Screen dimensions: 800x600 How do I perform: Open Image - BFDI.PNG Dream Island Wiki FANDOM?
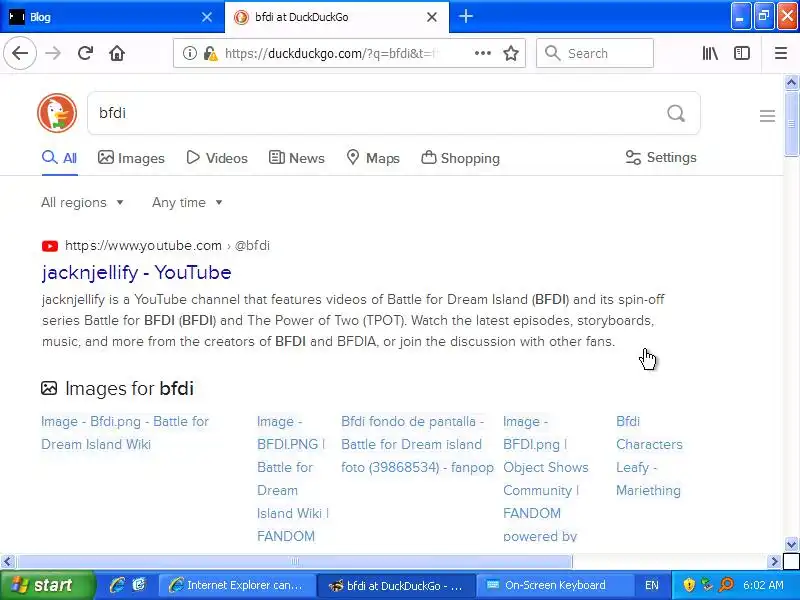(x=293, y=479)
